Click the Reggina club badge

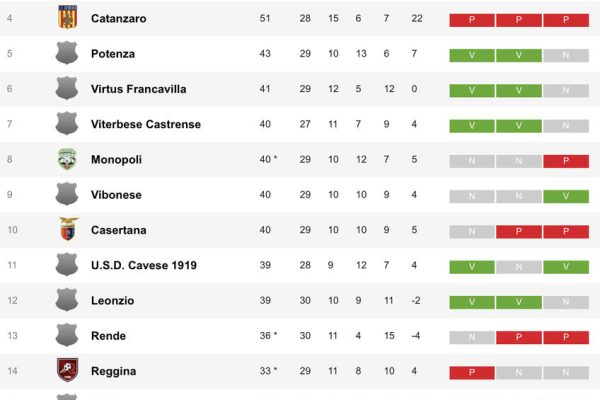coord(66,371)
